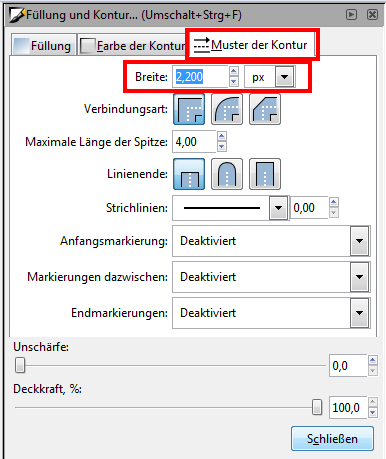
Task: Click the Deckkraft slider handle
Action: click(317, 407)
